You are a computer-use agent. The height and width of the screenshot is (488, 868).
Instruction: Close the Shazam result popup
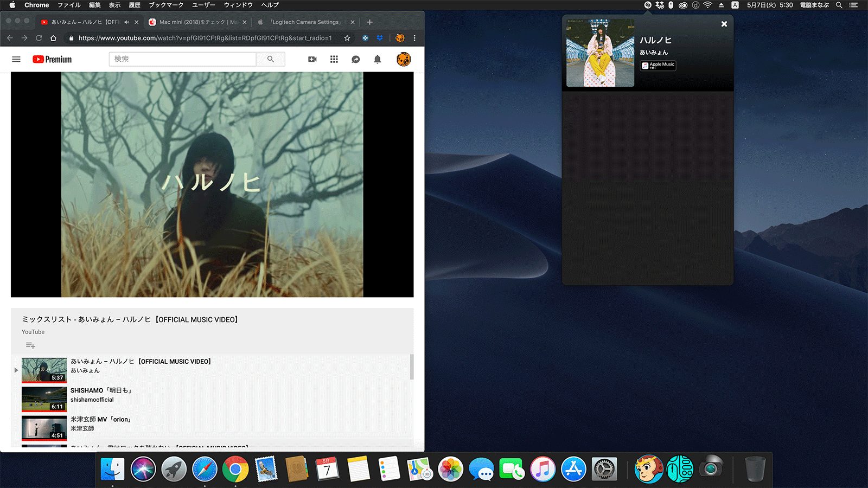724,24
